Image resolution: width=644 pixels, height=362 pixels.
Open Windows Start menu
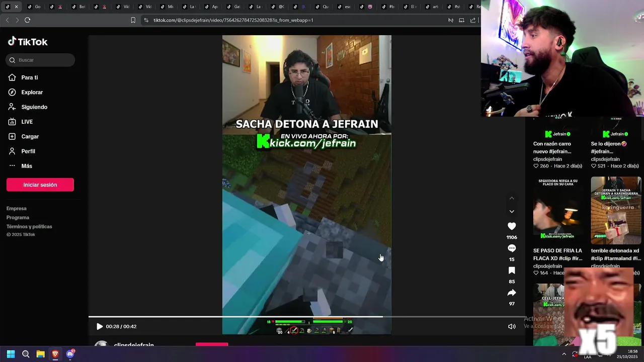[11, 354]
